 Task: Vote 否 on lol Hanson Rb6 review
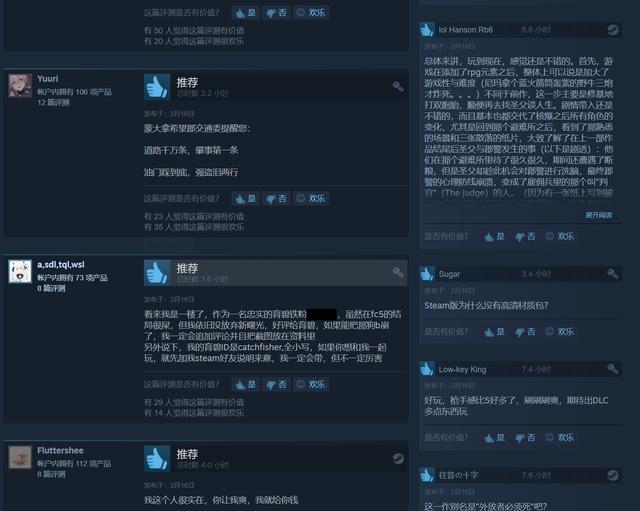click(525, 236)
